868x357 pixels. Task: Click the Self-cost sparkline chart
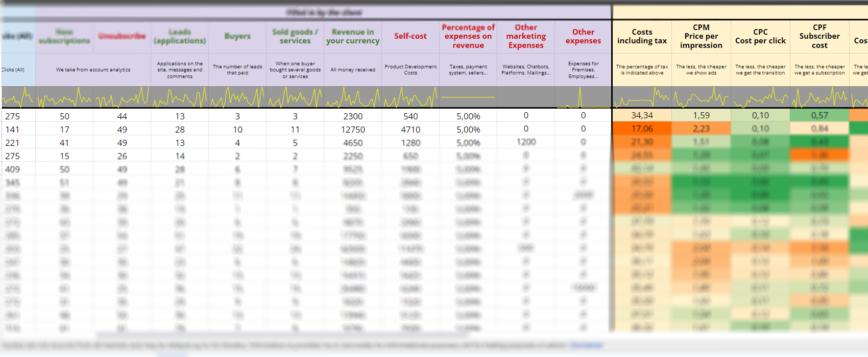coord(411,97)
